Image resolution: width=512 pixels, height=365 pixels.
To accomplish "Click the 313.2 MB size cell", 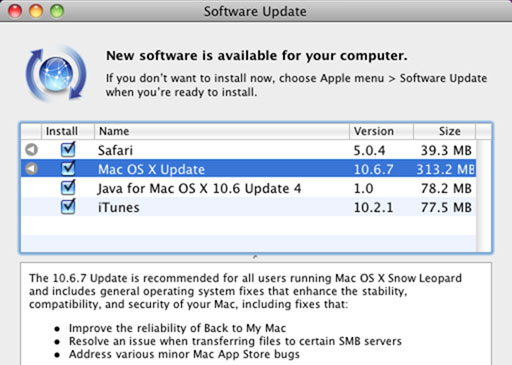I will coord(446,170).
